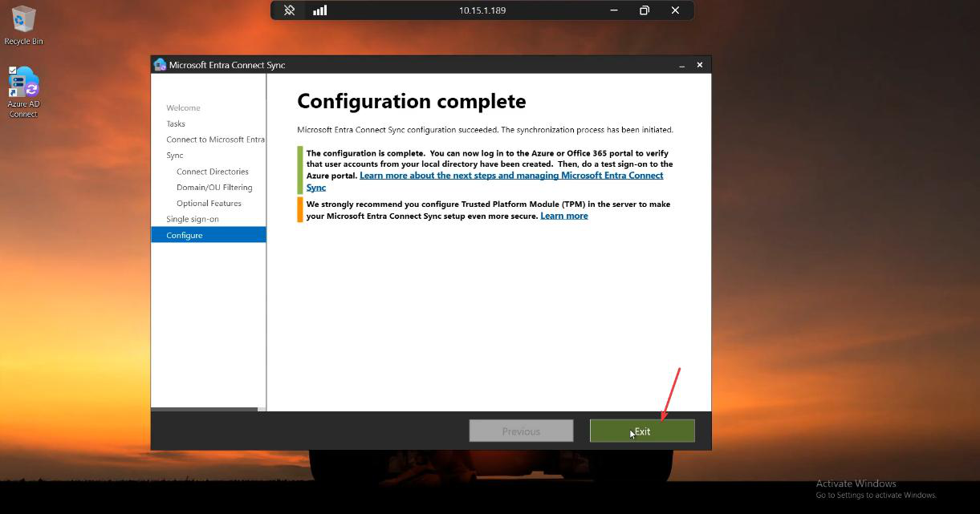
Task: Click the signal strength icon in session bar
Action: click(x=319, y=10)
